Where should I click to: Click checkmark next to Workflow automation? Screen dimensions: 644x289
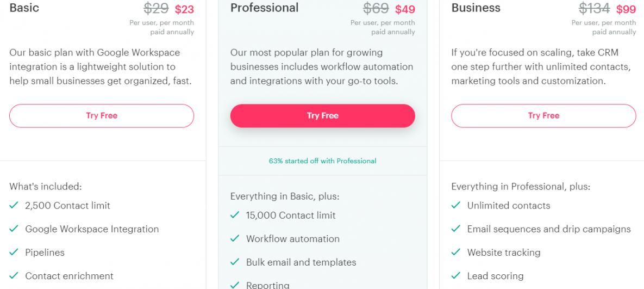[235, 239]
